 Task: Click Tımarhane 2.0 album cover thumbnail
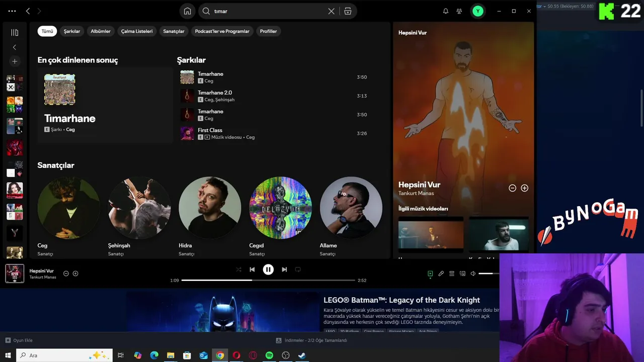point(187,96)
